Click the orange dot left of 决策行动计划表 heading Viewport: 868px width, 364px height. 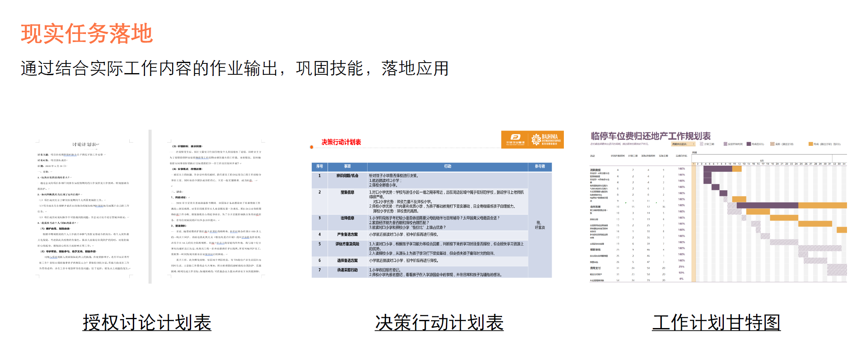click(x=311, y=147)
